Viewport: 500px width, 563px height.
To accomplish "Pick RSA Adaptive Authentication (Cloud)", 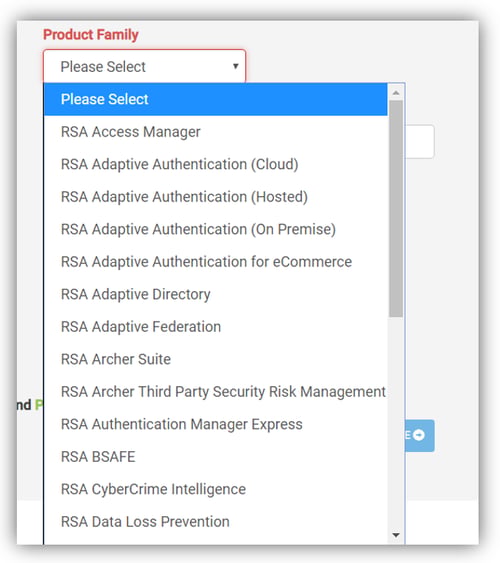I will tap(215, 164).
